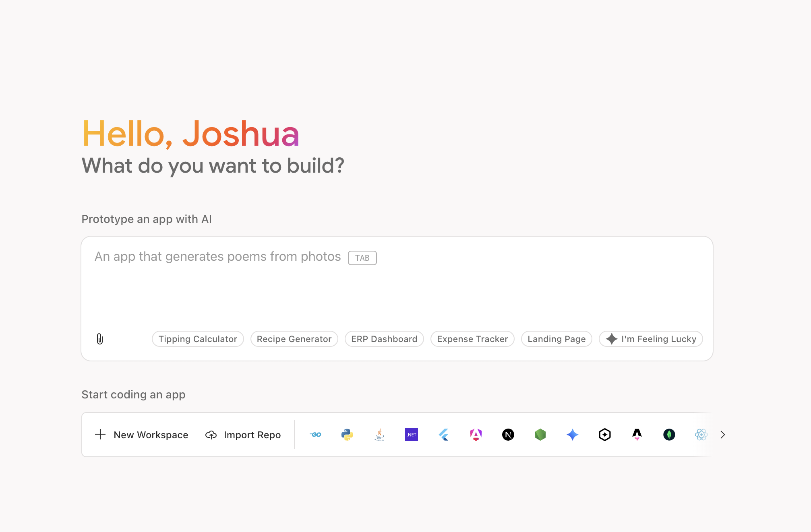811x532 pixels.
Task: Create a New Workspace
Action: 141,435
